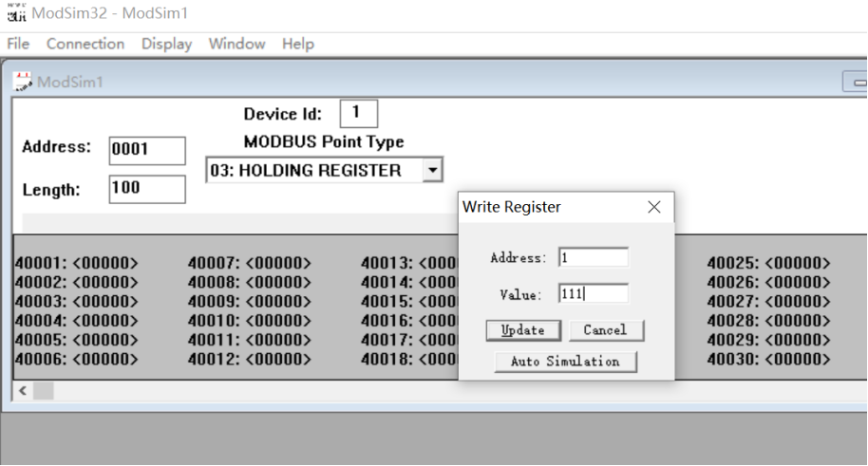Click the Length: label
The width and height of the screenshot is (868, 466).
point(51,190)
